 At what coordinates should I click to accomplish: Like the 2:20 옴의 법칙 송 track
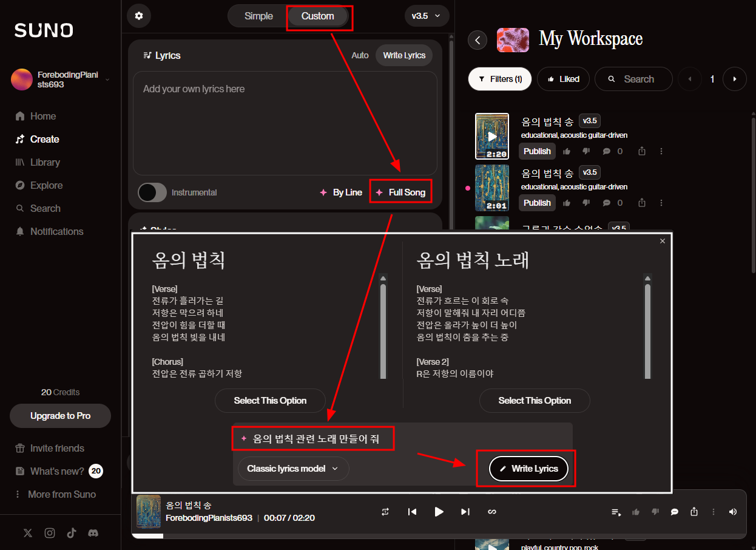(x=567, y=151)
